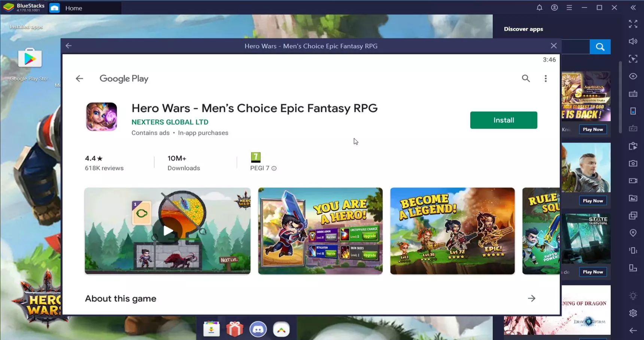Open the Google Play search icon

526,79
